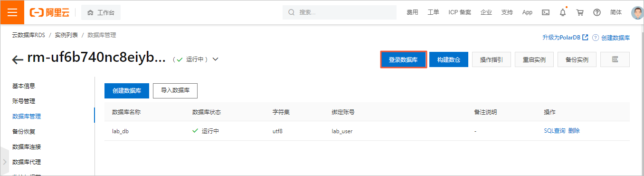
Task: Click the 导入数据库 button
Action: click(x=175, y=90)
